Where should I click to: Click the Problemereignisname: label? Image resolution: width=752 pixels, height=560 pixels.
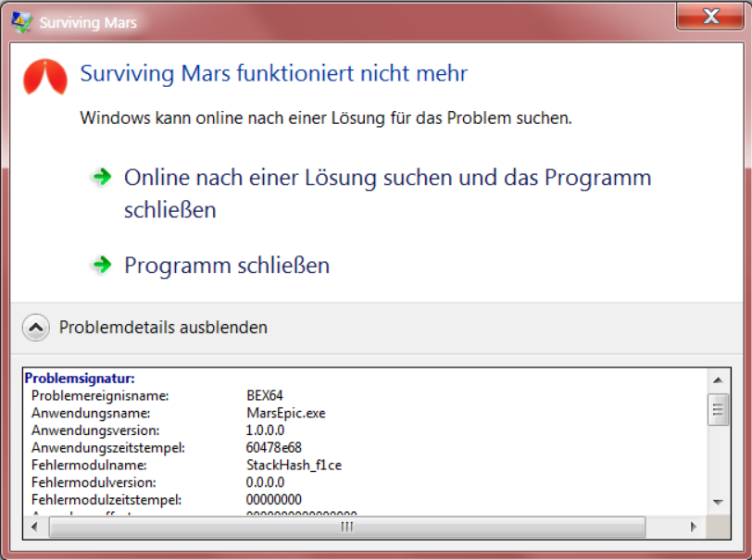pyautogui.click(x=100, y=395)
